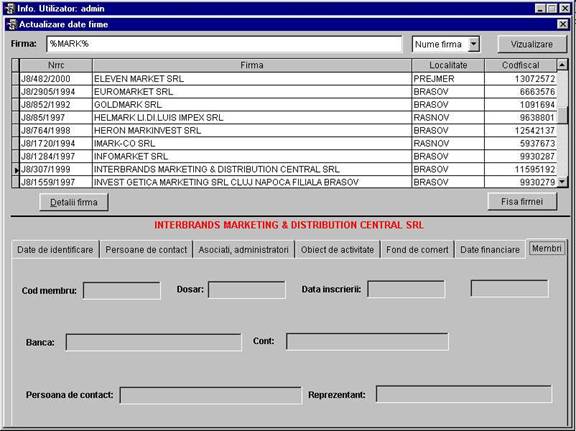Image resolution: width=576 pixels, height=431 pixels.
Task: Click the Cod membru field
Action: pos(122,291)
